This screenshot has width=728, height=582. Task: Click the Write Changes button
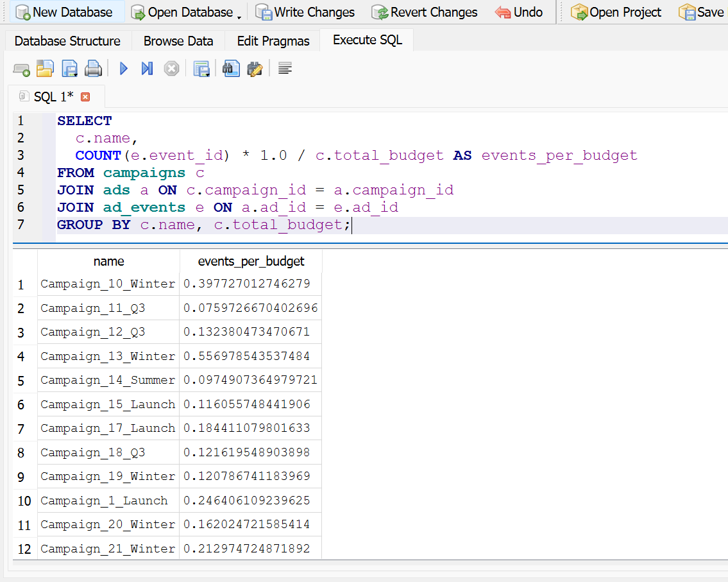pos(305,12)
